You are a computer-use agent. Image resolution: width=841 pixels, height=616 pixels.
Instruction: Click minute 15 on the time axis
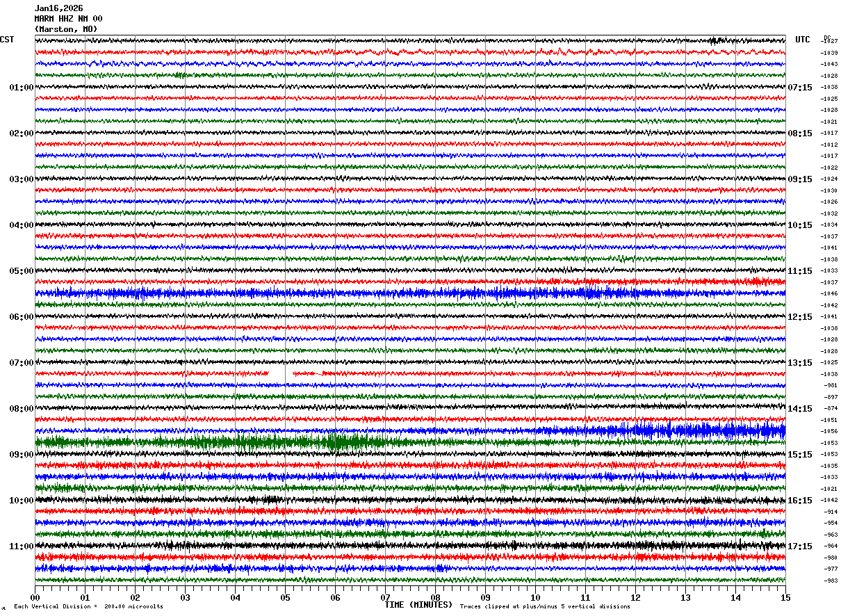click(x=785, y=597)
